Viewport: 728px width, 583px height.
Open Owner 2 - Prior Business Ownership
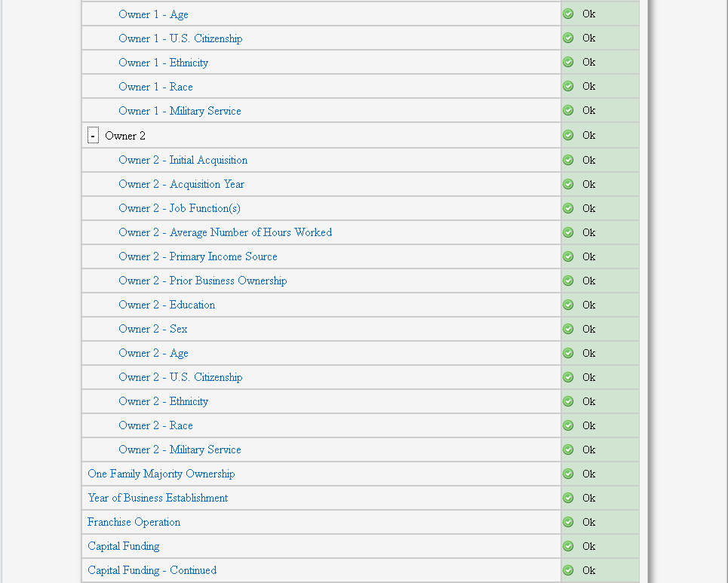coord(202,281)
